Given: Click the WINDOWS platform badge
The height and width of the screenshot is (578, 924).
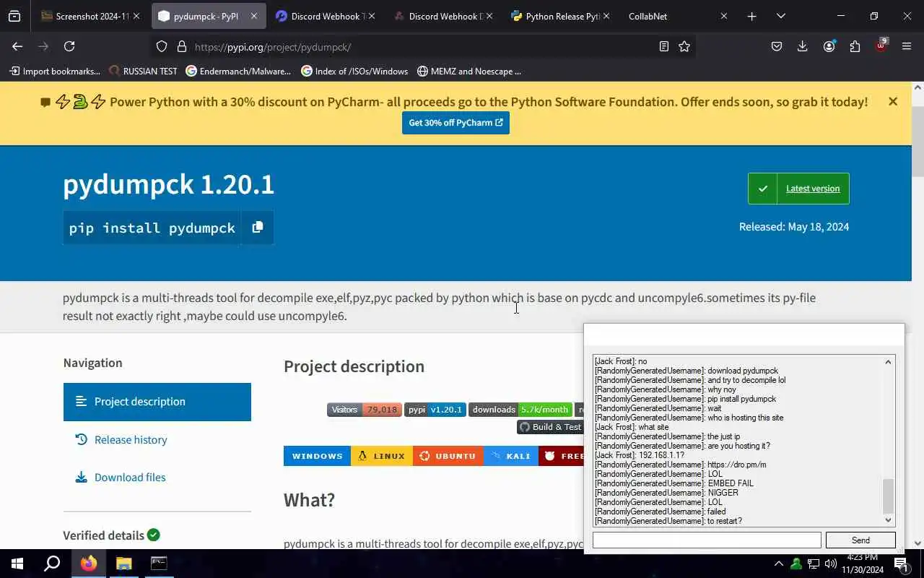Looking at the screenshot, I should [x=317, y=456].
